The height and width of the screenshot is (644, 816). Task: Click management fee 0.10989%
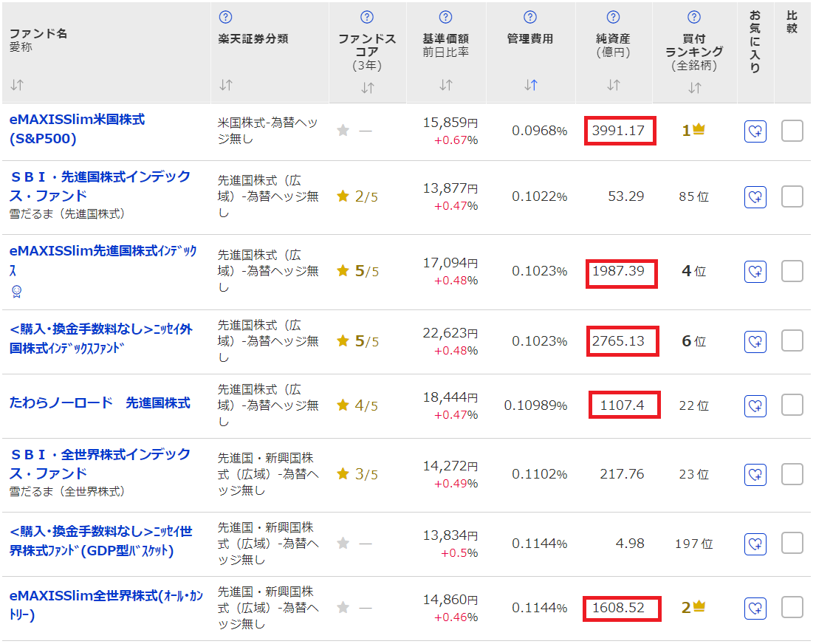point(535,405)
